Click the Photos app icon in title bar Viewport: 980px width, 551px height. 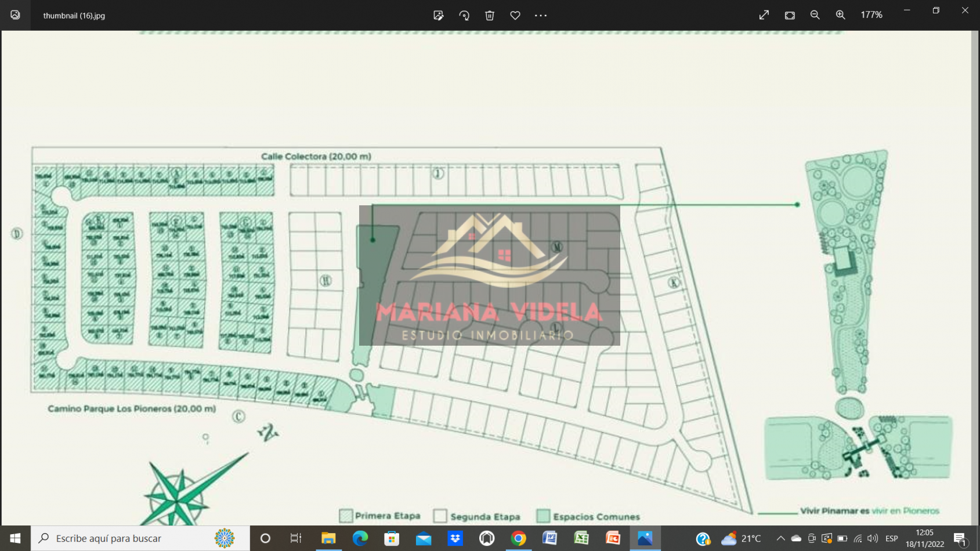pos(15,15)
